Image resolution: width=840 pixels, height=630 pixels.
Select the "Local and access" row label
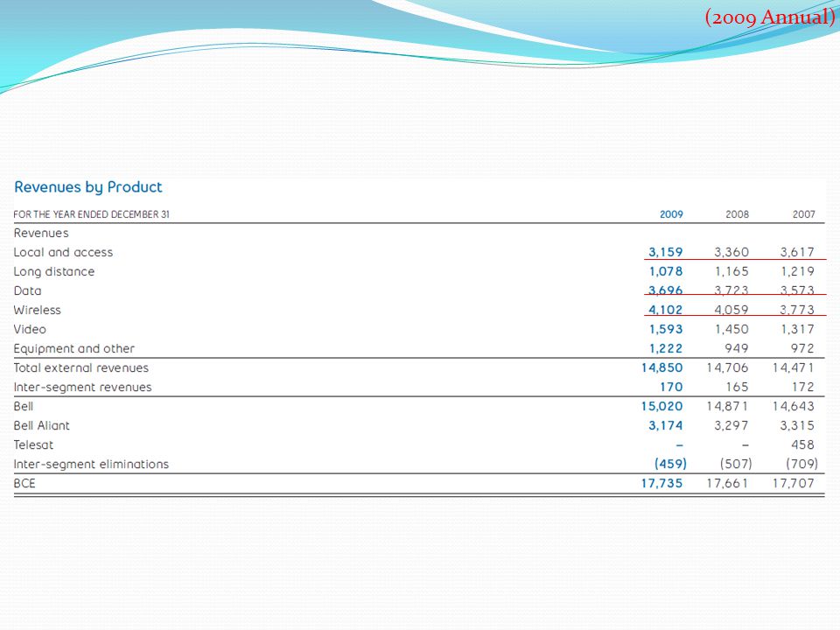point(63,252)
